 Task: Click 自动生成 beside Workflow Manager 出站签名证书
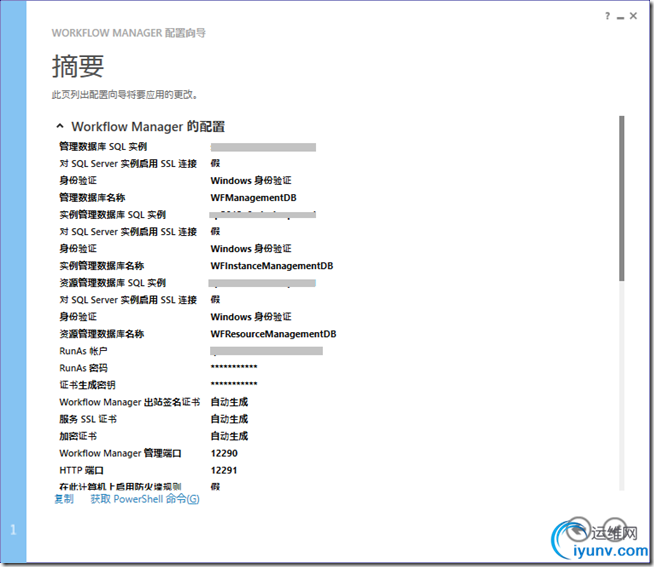coord(229,402)
